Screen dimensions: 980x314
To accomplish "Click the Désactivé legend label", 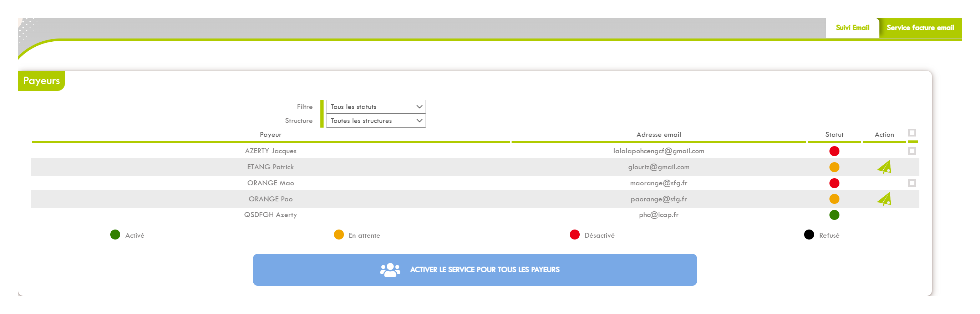I will pyautogui.click(x=599, y=235).
